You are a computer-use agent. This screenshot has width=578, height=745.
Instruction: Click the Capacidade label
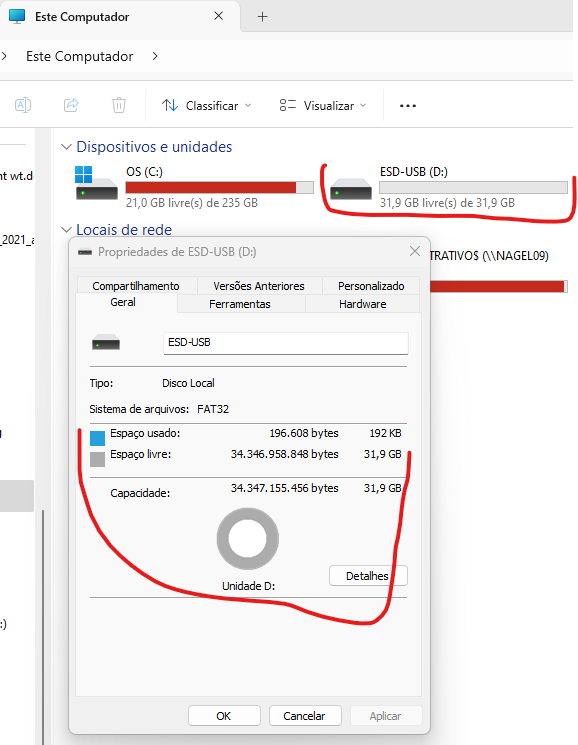(140, 493)
